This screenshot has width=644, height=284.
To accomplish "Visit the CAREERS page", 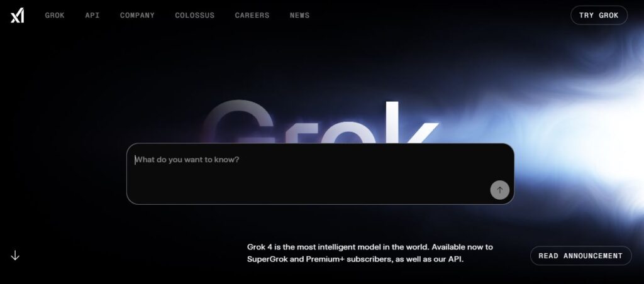I will (x=252, y=15).
